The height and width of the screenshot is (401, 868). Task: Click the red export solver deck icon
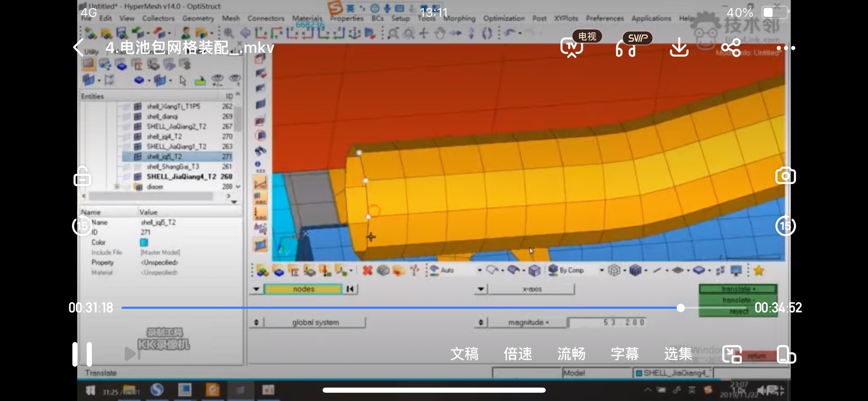(x=159, y=33)
